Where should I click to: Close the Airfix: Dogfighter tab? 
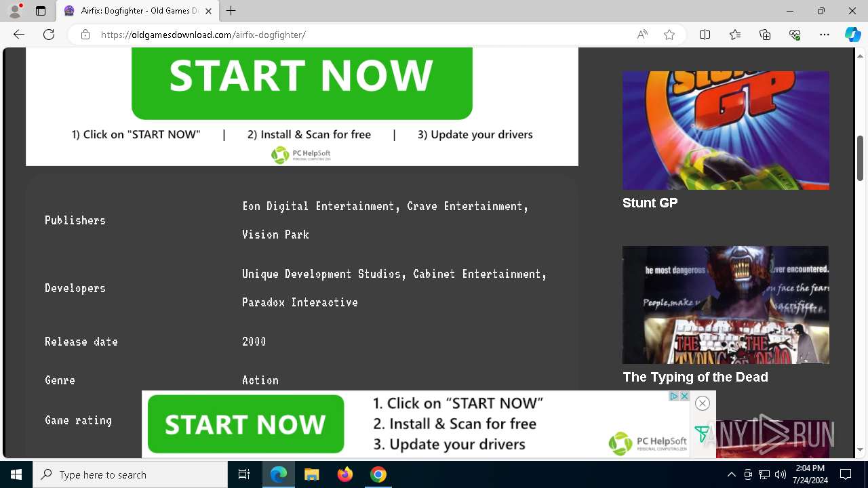click(x=208, y=11)
